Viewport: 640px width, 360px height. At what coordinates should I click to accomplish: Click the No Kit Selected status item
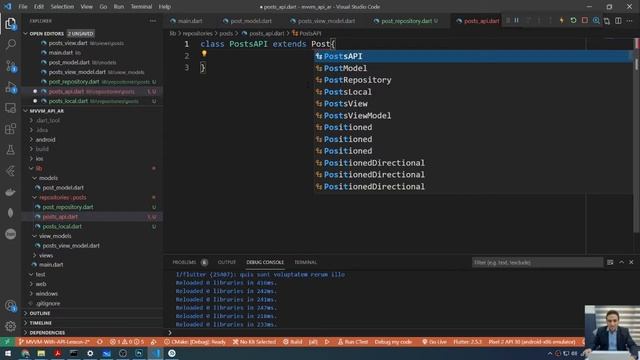coord(254,342)
